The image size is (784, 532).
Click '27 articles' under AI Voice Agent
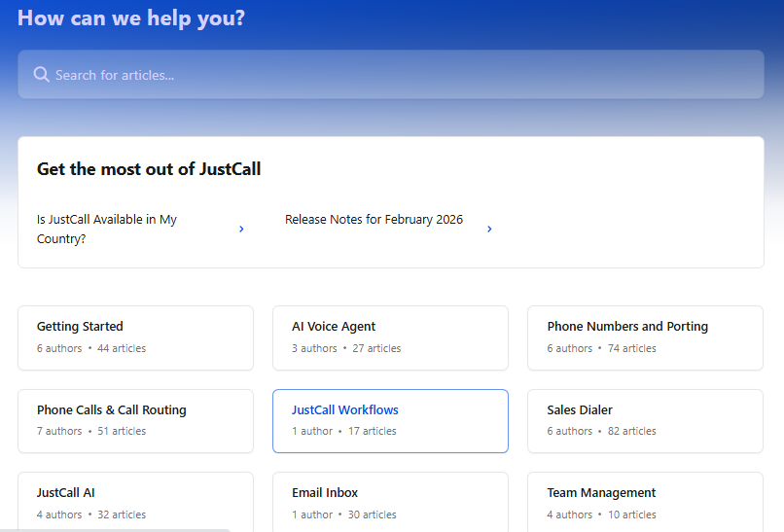pos(376,348)
